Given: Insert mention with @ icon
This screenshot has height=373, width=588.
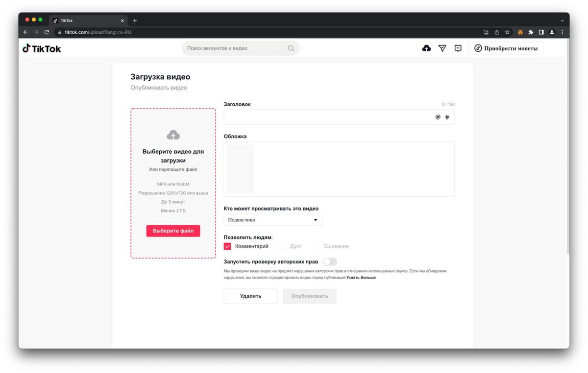Looking at the screenshot, I should (x=438, y=117).
